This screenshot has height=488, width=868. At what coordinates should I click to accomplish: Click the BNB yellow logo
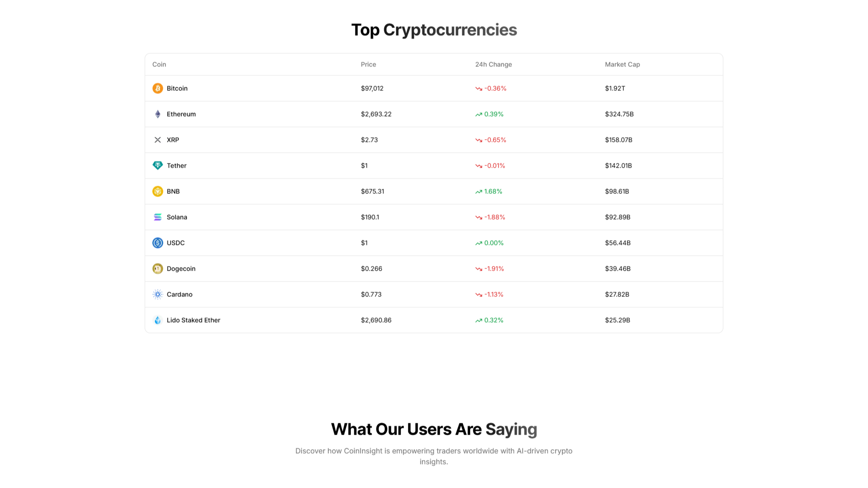[x=157, y=191]
